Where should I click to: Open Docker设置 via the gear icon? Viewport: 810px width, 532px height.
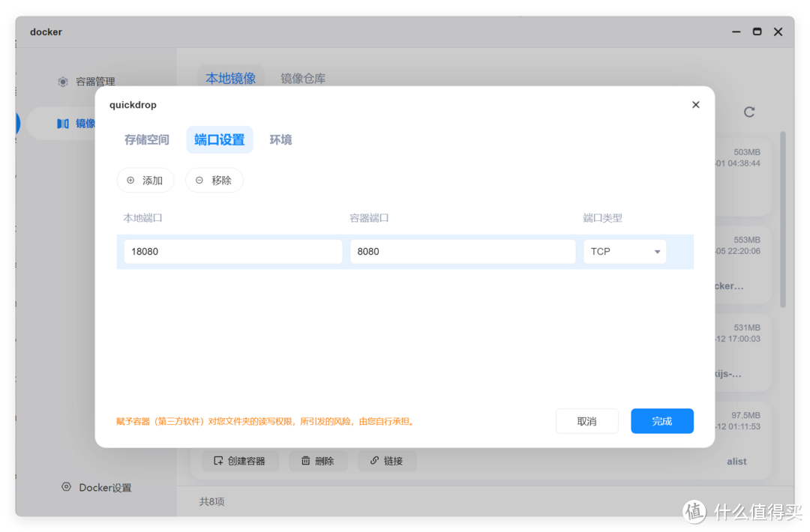point(66,487)
